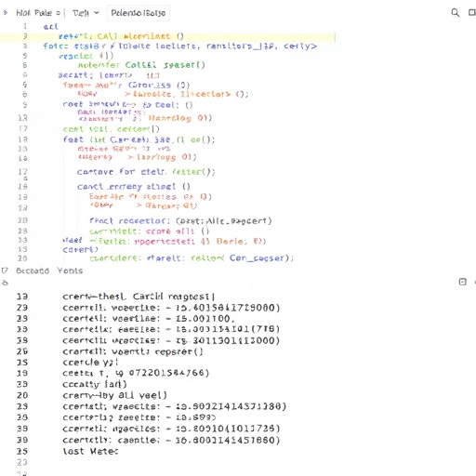Click the output line 'crerw-thesl. Carcld reagtest'
476x476 pixels.
coord(139,297)
